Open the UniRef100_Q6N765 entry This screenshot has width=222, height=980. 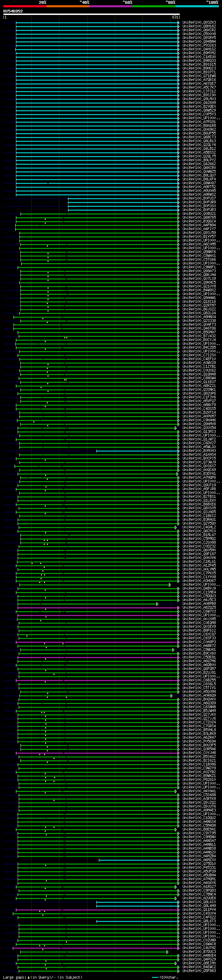pyautogui.click(x=199, y=217)
